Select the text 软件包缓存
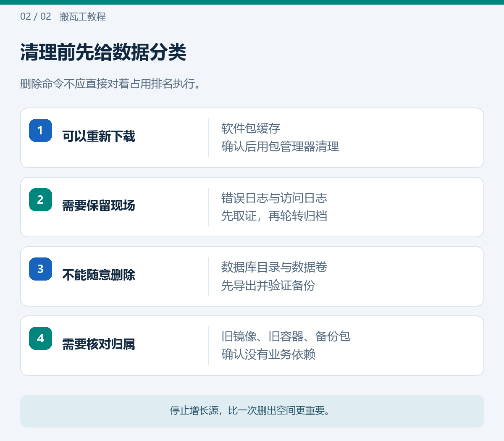504x441 pixels. (251, 129)
